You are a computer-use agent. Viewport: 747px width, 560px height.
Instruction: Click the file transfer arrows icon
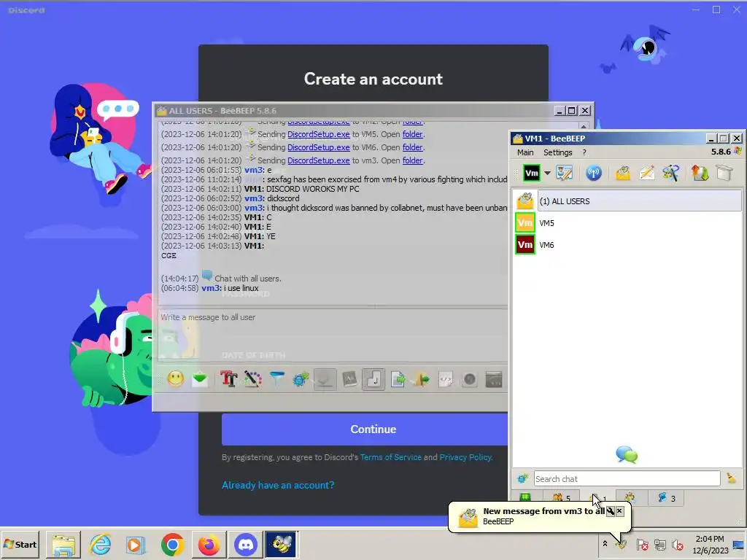(x=700, y=174)
